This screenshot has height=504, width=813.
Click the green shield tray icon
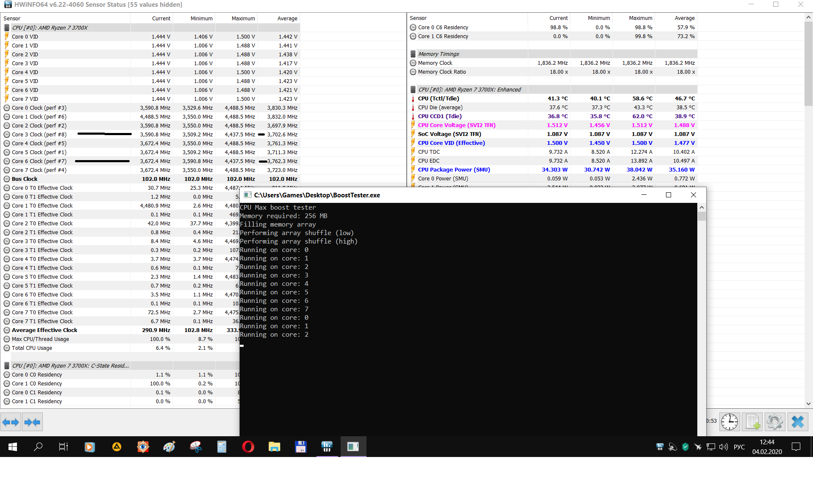[x=685, y=447]
